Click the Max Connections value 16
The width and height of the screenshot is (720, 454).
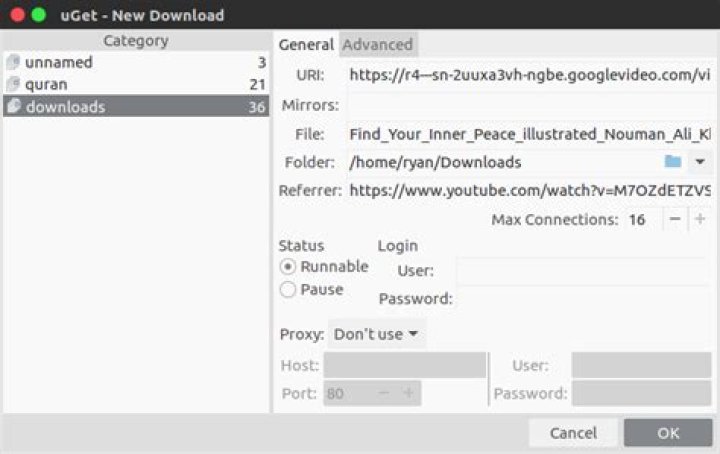[637, 220]
